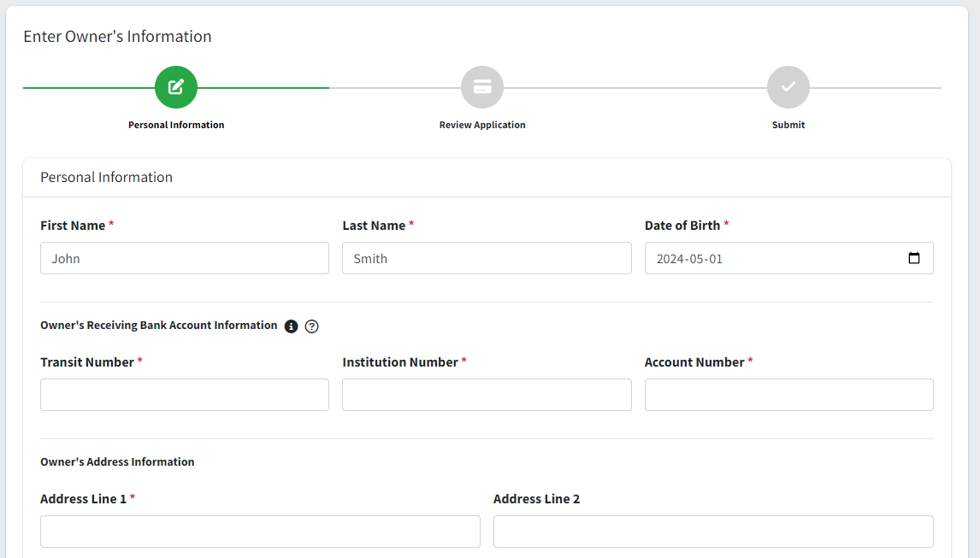The width and height of the screenshot is (980, 558).
Task: Click into Address Line 2 field
Action: pyautogui.click(x=713, y=532)
